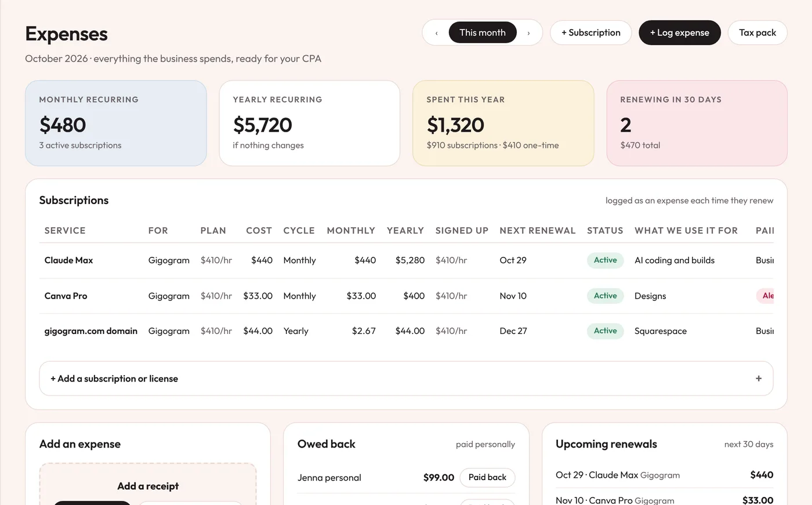Open the Claude Max subscription row
Image resolution: width=812 pixels, height=505 pixels.
click(406, 260)
